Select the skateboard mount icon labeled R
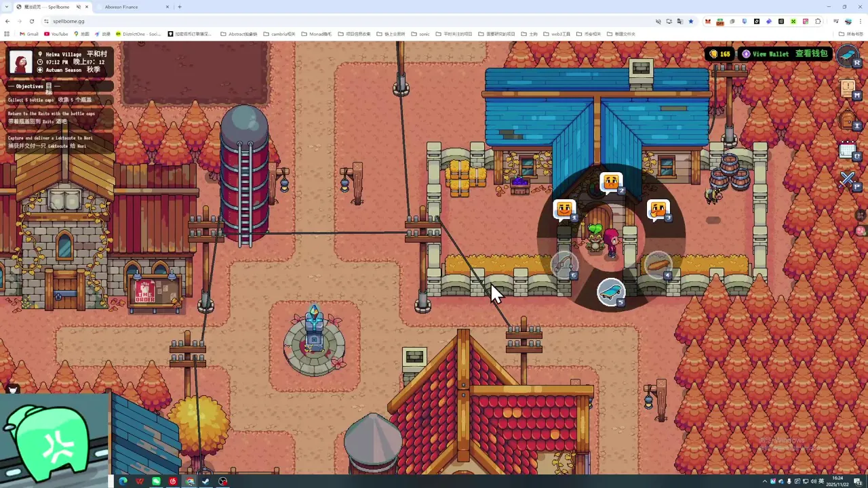The image size is (868, 488). (848, 55)
